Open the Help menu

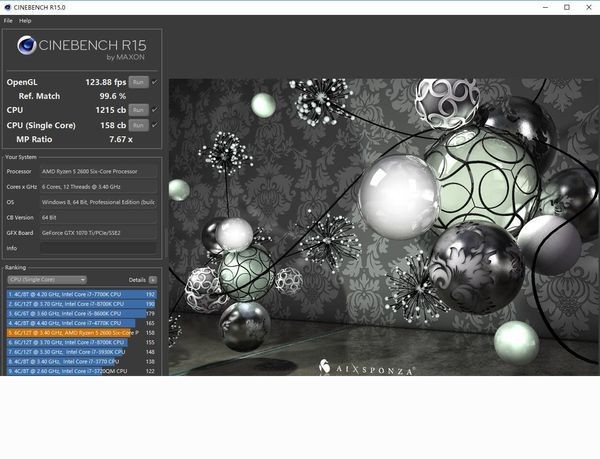click(x=25, y=21)
